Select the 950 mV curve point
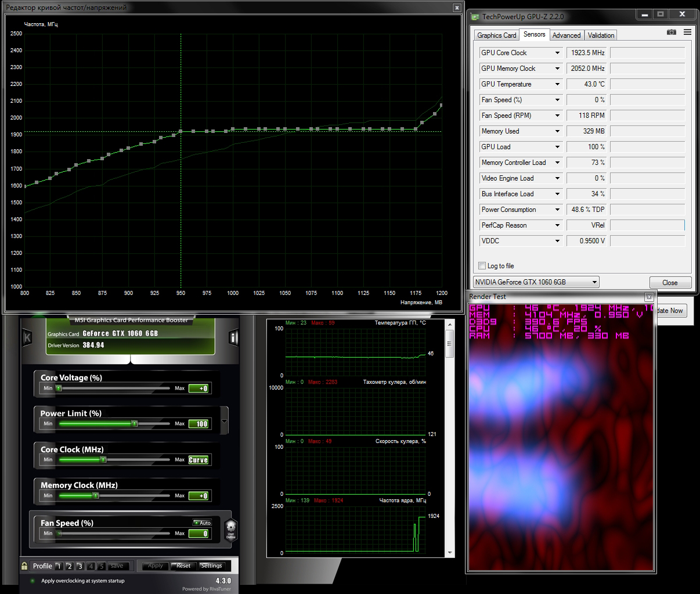The height and width of the screenshot is (594, 700). [x=181, y=131]
